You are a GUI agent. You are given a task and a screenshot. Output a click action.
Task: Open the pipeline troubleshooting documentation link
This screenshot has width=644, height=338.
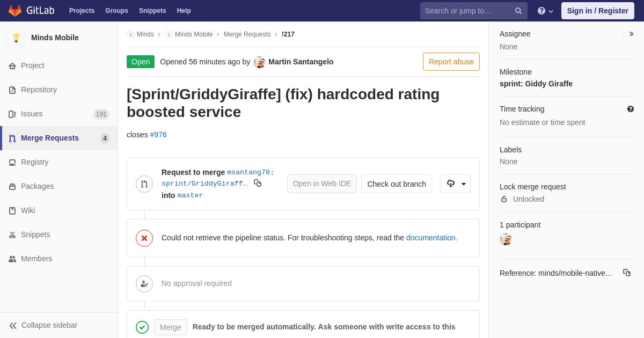[x=431, y=238]
